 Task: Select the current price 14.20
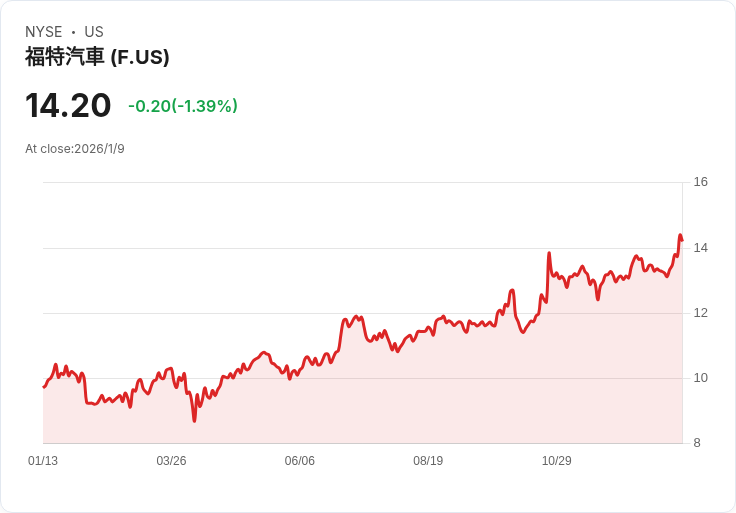[x=68, y=105]
